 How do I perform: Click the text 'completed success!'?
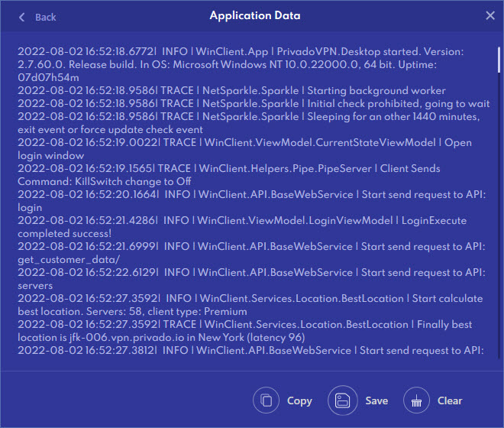point(65,234)
